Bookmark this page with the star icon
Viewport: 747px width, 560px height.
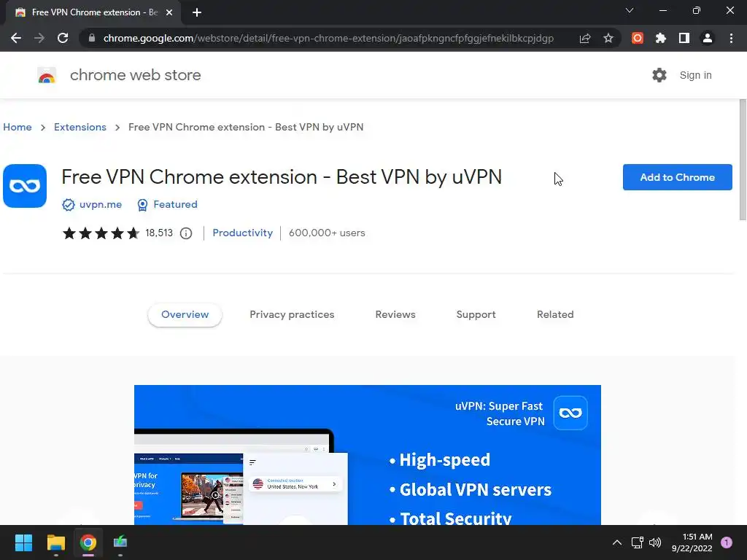click(x=608, y=38)
